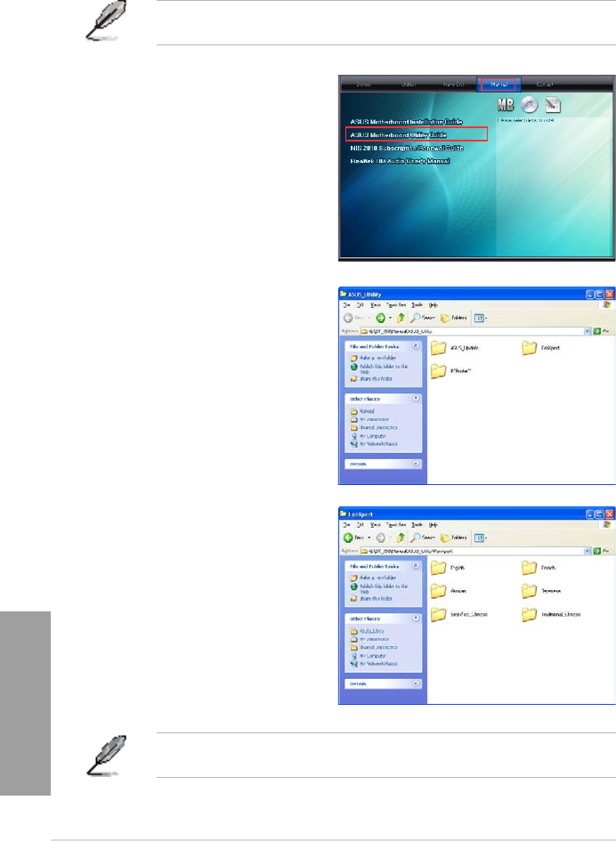Open View menu in ASUS_Utility window
This screenshot has height=841, width=616.
click(376, 305)
